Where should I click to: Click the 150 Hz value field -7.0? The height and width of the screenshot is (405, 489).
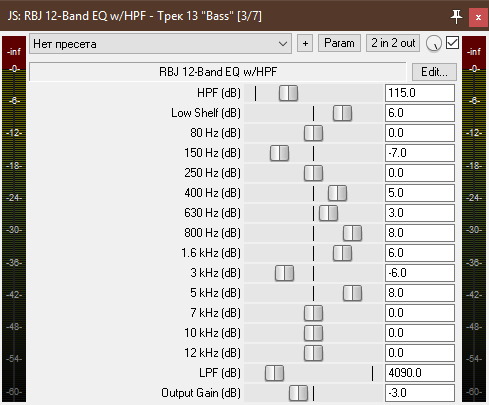[420, 153]
